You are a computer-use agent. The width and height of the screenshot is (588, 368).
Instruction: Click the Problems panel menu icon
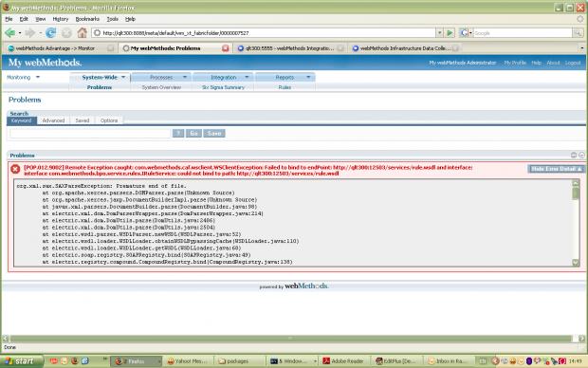[574, 155]
